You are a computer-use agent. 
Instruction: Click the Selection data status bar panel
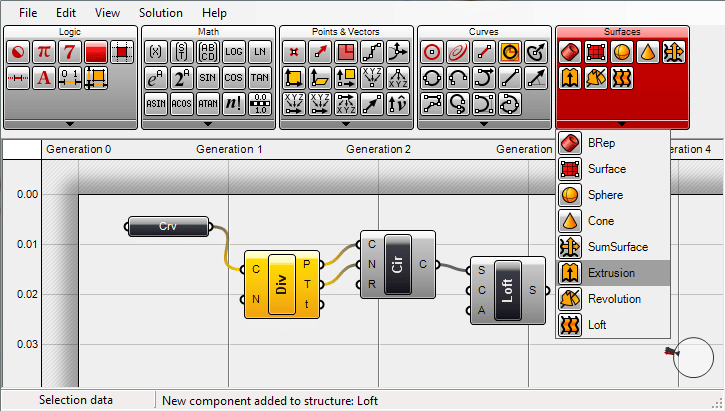[76, 400]
